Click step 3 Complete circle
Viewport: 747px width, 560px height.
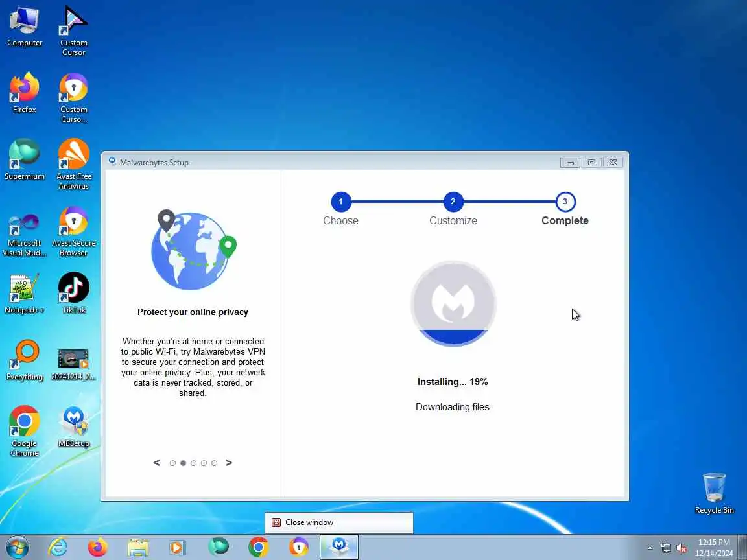[565, 202]
